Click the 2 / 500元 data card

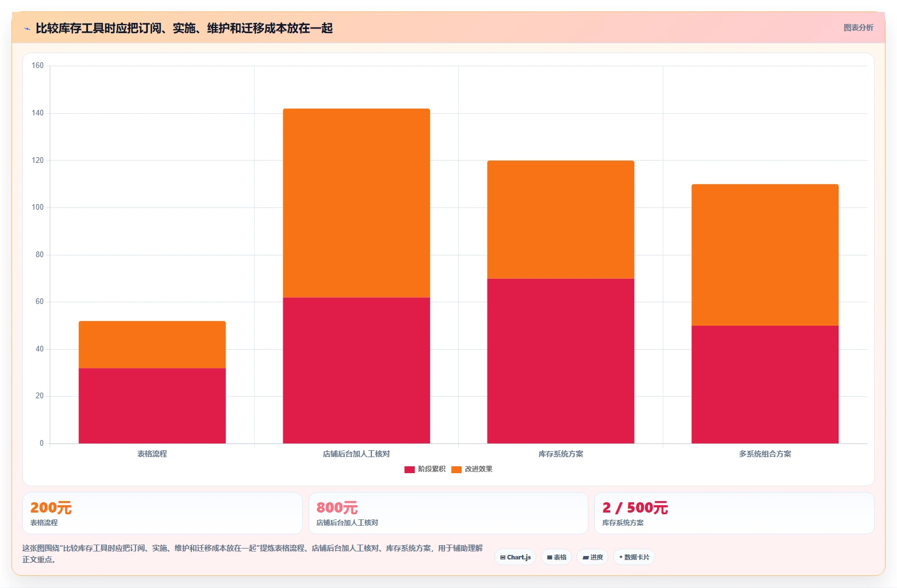(734, 513)
